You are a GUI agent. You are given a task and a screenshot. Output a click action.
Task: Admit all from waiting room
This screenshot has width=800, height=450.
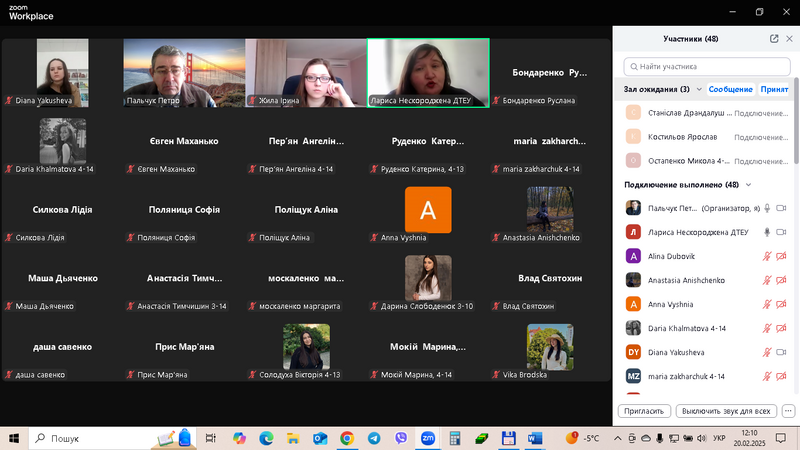[x=774, y=89]
